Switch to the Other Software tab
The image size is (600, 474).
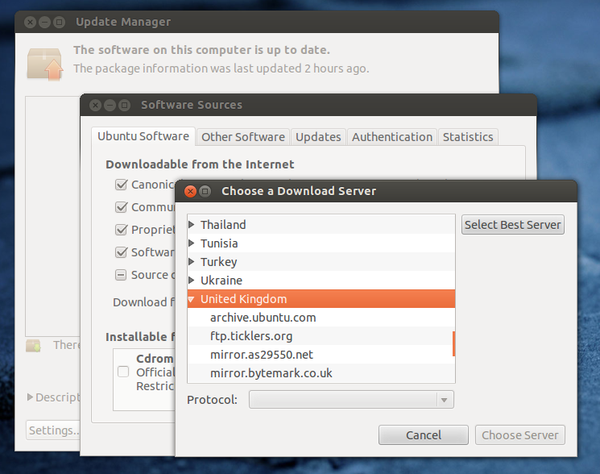[x=243, y=137]
